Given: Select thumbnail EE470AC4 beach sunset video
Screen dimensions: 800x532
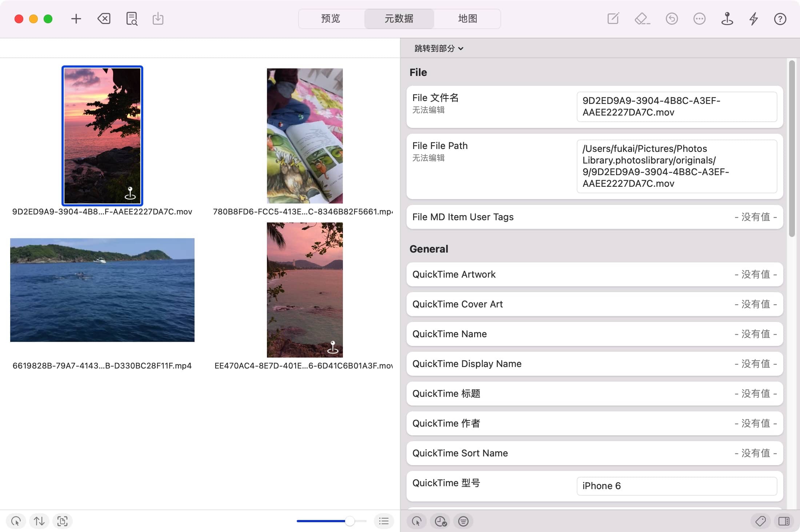Looking at the screenshot, I should (x=305, y=290).
